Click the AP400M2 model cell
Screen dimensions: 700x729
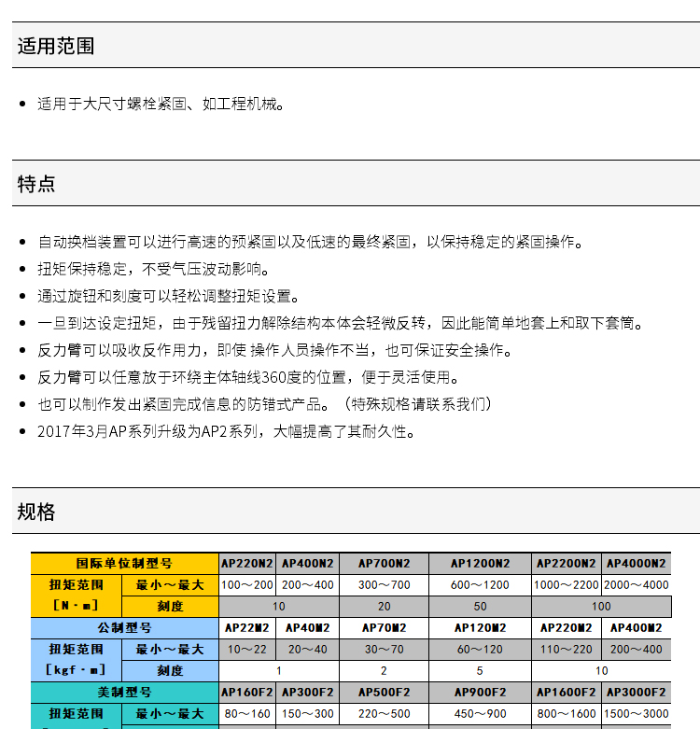(x=637, y=627)
